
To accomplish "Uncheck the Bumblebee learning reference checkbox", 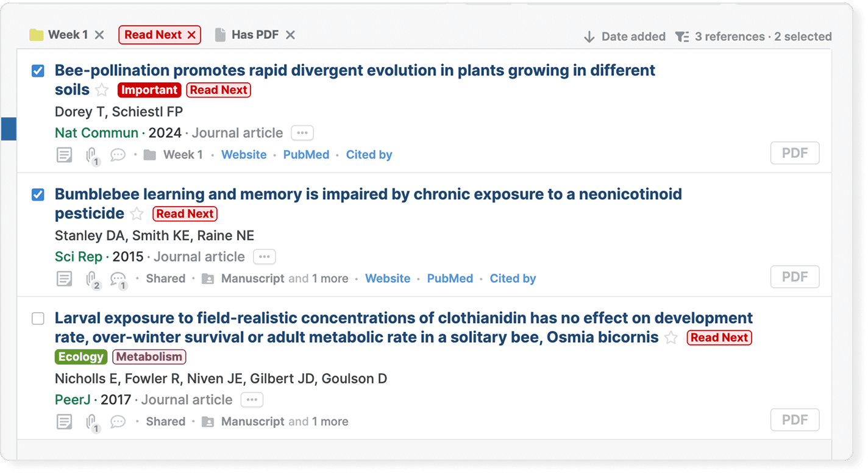I will pyautogui.click(x=38, y=194).
